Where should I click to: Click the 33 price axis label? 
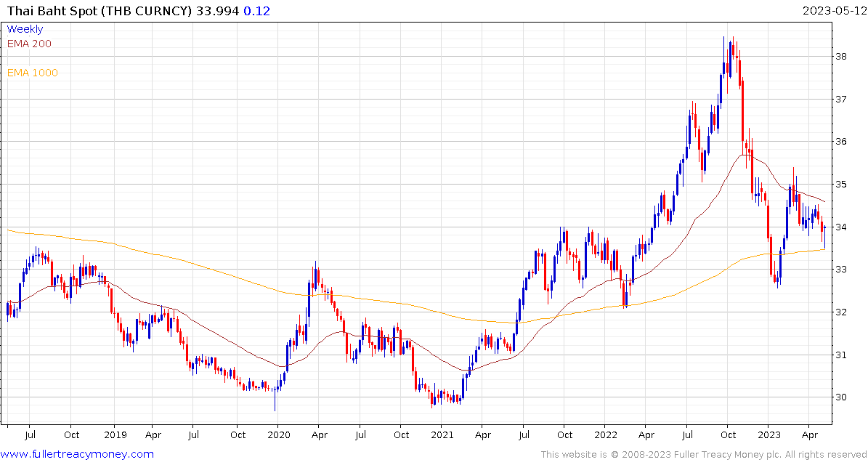pyautogui.click(x=841, y=270)
